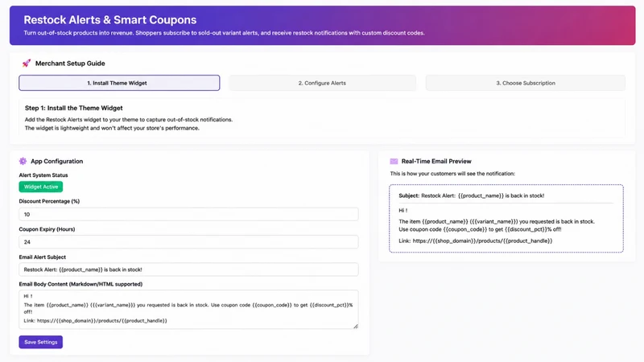
Task: Click the Restock Alerts & Smart Coupons heading
Action: (110, 19)
